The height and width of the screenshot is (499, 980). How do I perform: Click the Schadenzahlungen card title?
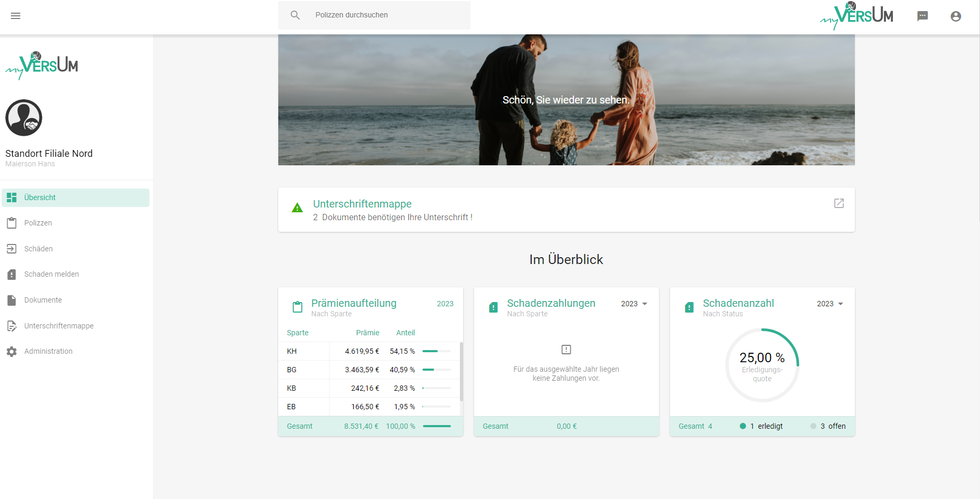[551, 303]
